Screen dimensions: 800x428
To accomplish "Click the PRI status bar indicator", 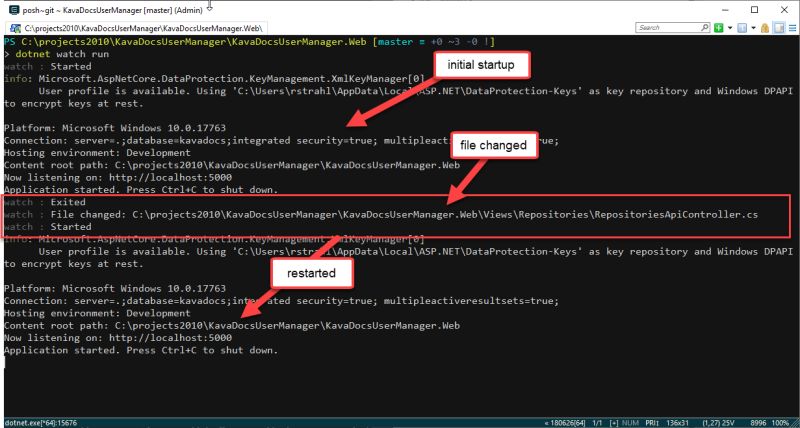I will click(x=653, y=423).
